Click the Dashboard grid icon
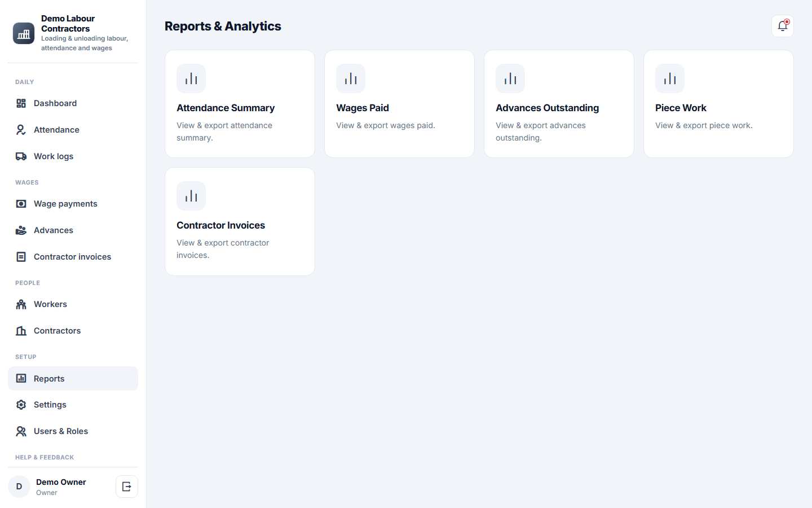812x508 pixels. pos(21,103)
